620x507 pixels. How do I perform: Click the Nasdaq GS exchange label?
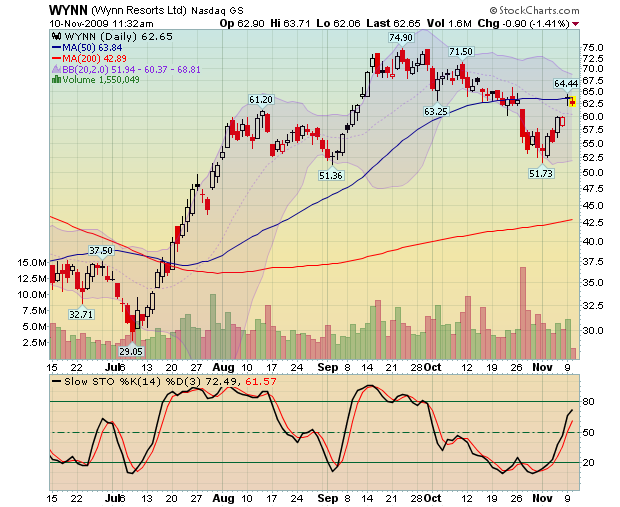[x=217, y=11]
